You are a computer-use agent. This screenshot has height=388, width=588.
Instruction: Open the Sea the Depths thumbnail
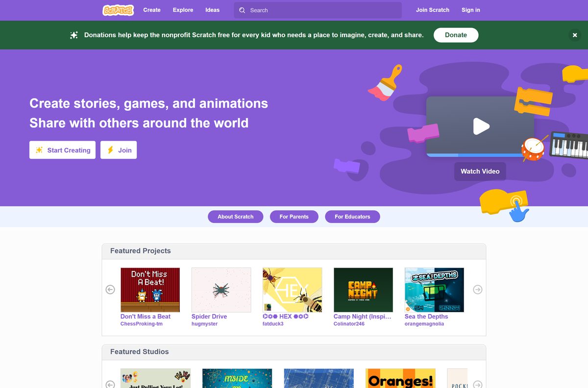pos(434,290)
